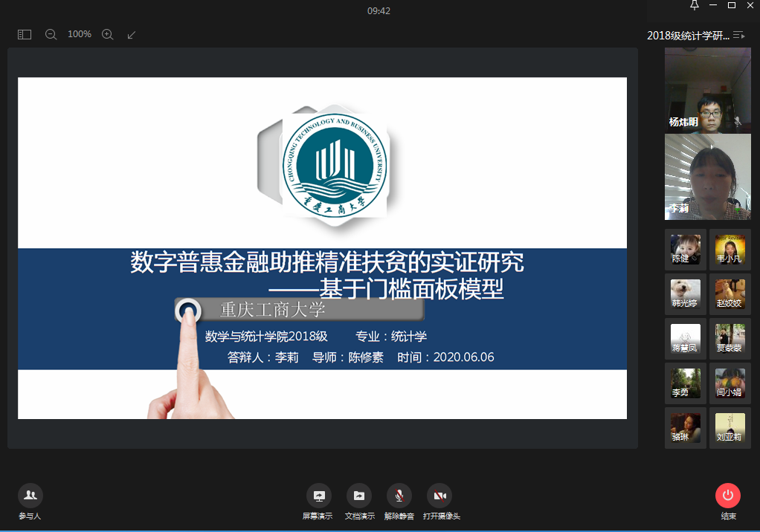Select participant 陈健's avatar

coord(685,249)
